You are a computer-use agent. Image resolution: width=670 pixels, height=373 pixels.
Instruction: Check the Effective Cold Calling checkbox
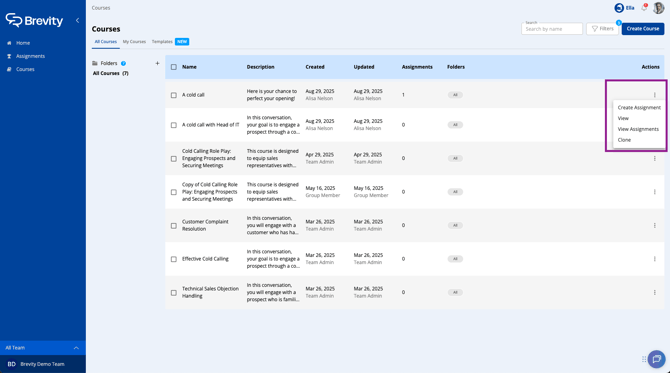[x=173, y=259]
